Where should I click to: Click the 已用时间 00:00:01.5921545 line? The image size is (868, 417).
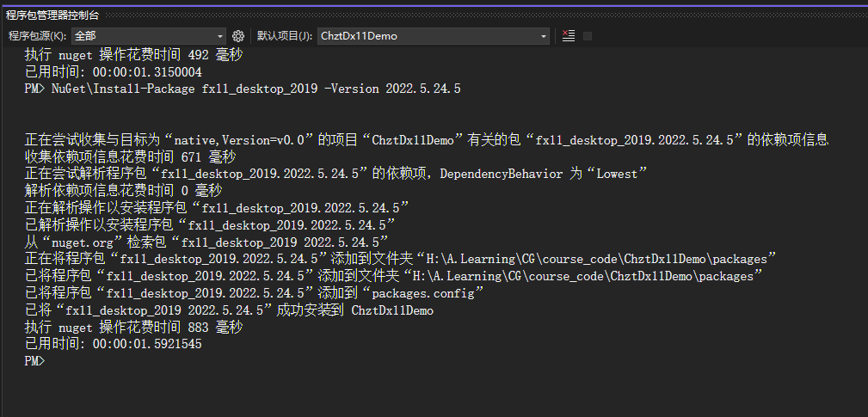114,344
